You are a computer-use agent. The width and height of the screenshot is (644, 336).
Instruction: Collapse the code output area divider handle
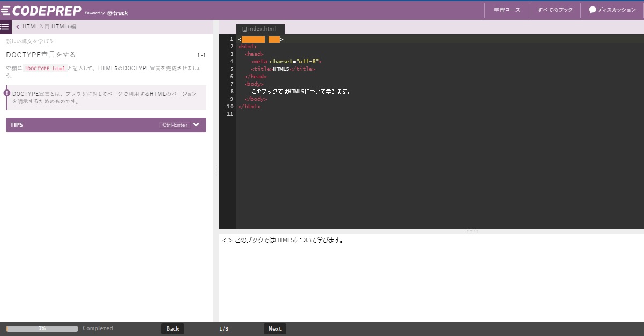pos(472,231)
